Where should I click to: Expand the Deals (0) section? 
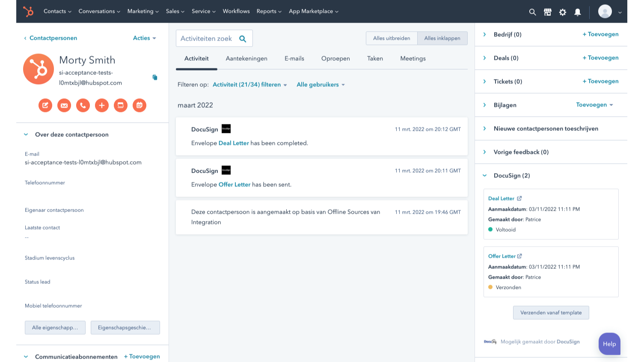pos(484,58)
